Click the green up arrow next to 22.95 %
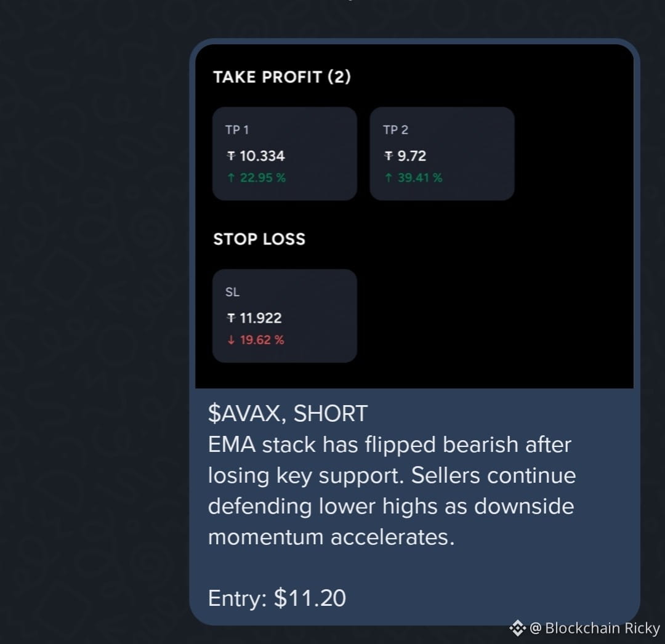 (x=231, y=178)
